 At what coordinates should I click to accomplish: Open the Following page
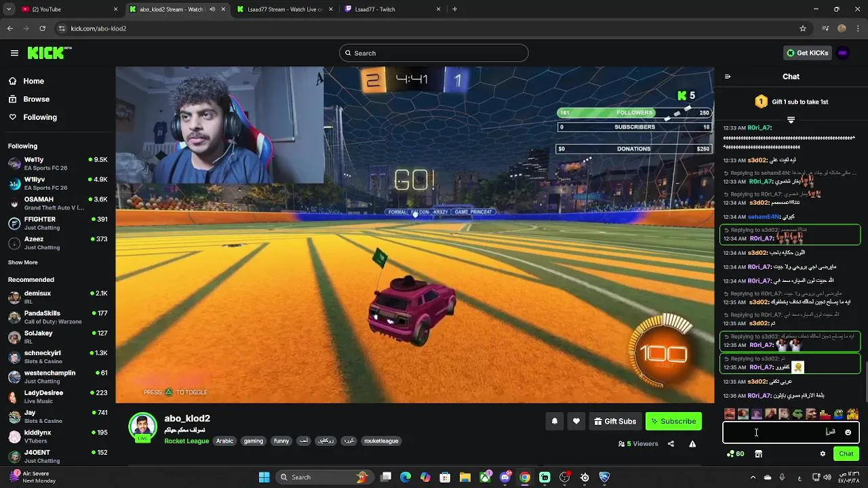pos(40,117)
